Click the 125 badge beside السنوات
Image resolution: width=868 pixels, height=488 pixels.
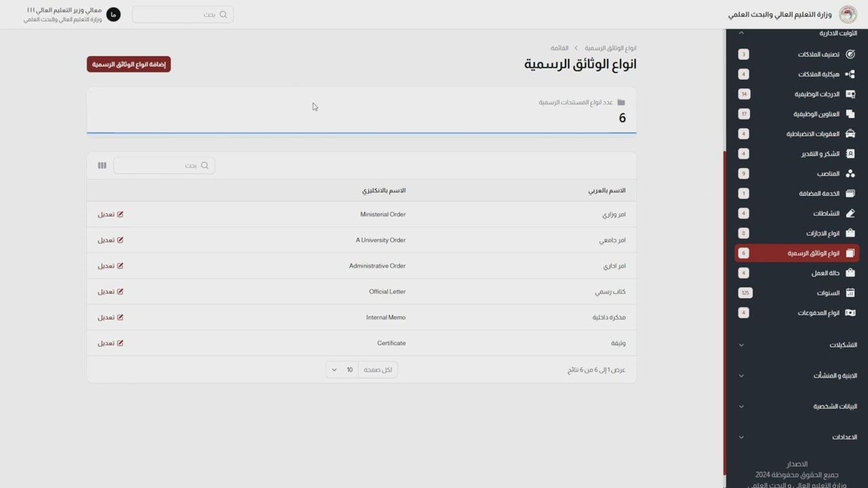point(745,293)
